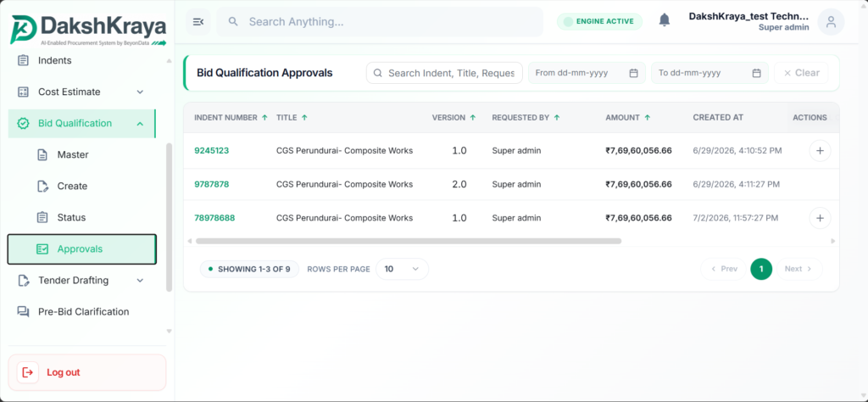Collapse the Bid Qualification submenu chevron

click(140, 124)
